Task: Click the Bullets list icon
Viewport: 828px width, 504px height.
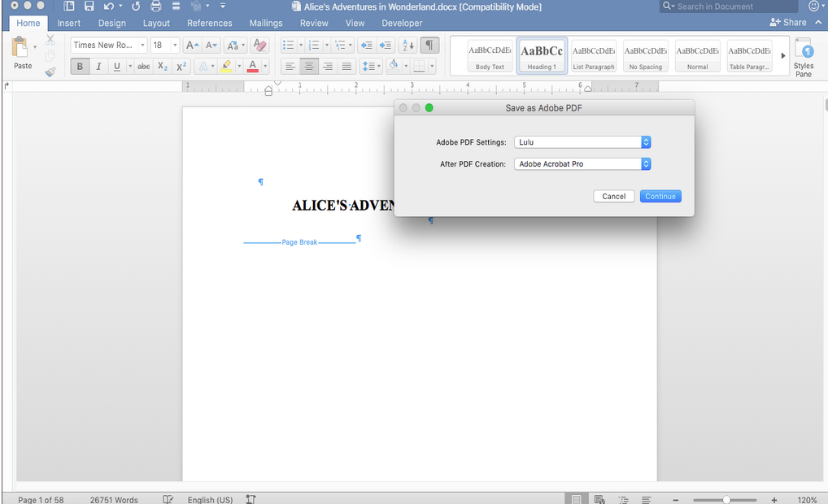Action: point(288,46)
